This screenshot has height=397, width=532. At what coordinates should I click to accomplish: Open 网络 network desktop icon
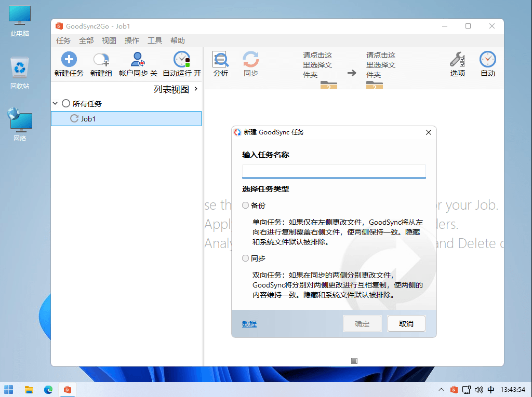(x=20, y=125)
